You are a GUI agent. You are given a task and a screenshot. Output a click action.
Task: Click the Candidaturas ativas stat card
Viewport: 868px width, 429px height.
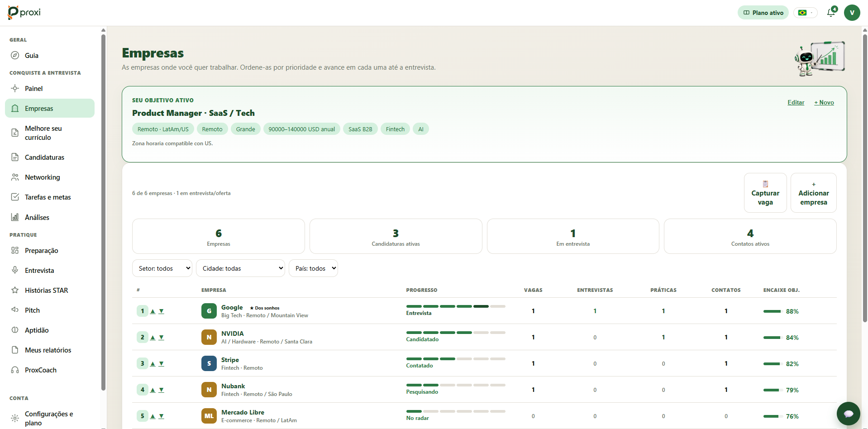click(x=396, y=236)
